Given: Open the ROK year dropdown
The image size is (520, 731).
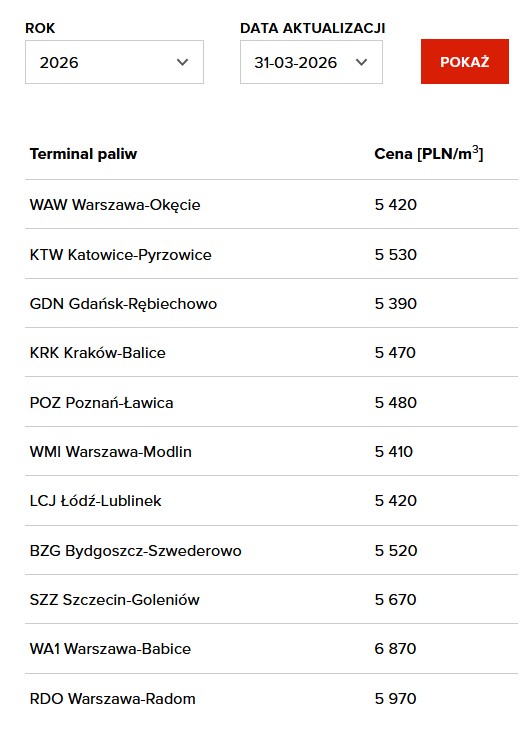Looking at the screenshot, I should pos(114,62).
